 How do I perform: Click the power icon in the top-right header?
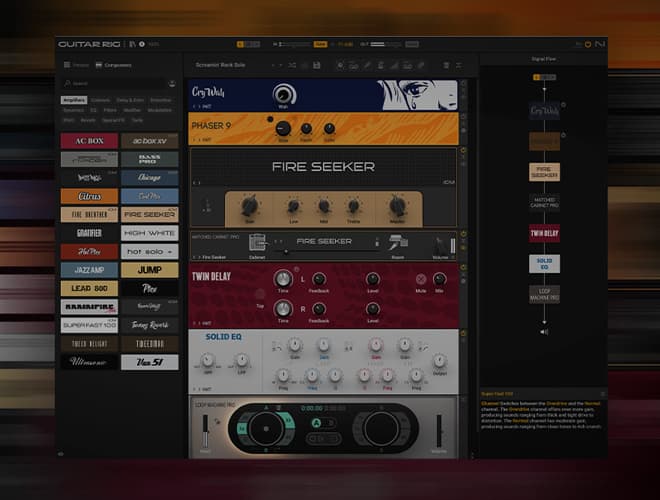588,44
